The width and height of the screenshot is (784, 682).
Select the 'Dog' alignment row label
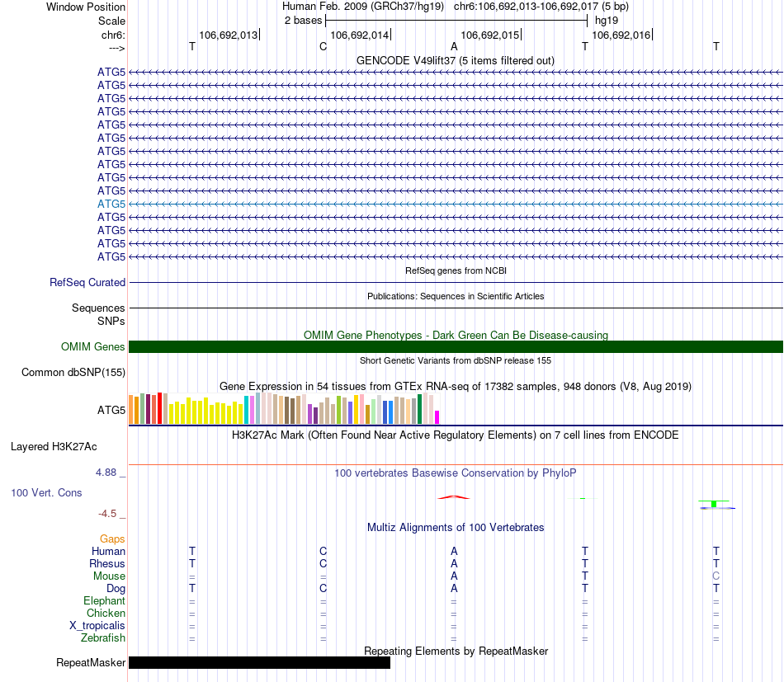(x=116, y=589)
